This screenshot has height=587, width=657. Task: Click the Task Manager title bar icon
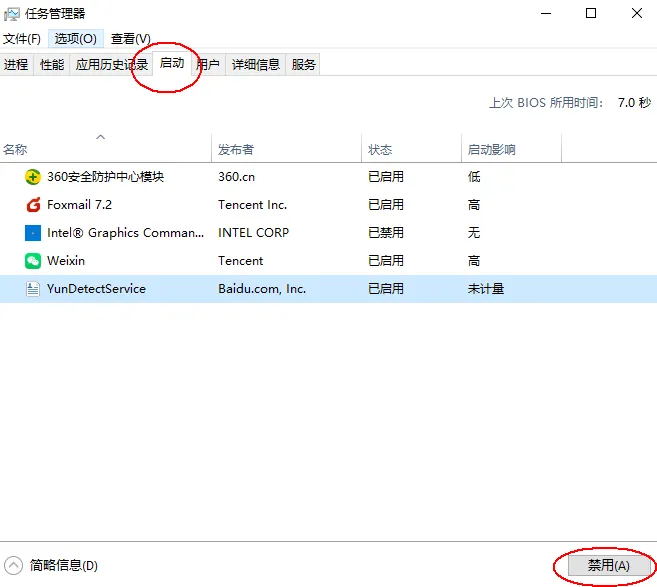[x=12, y=14]
